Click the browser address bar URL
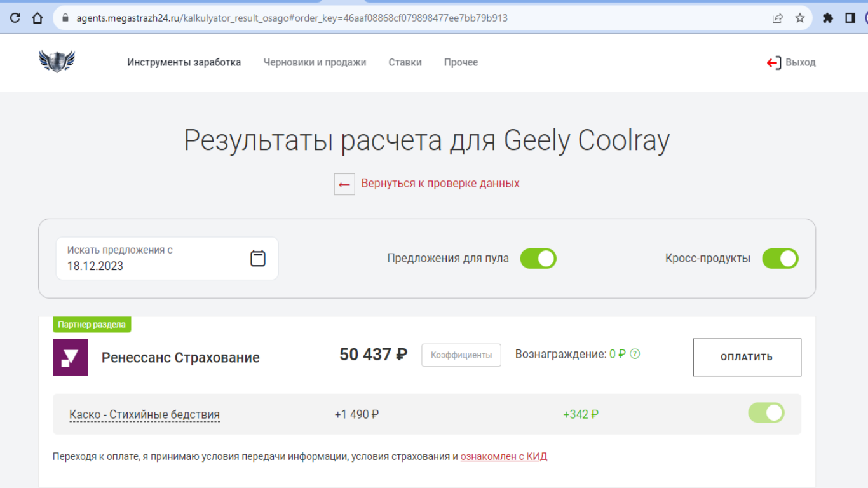The image size is (868, 488). pos(292,18)
